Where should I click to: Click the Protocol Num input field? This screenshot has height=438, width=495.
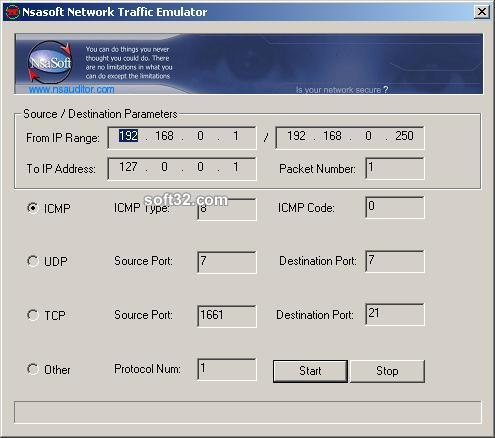(x=227, y=369)
